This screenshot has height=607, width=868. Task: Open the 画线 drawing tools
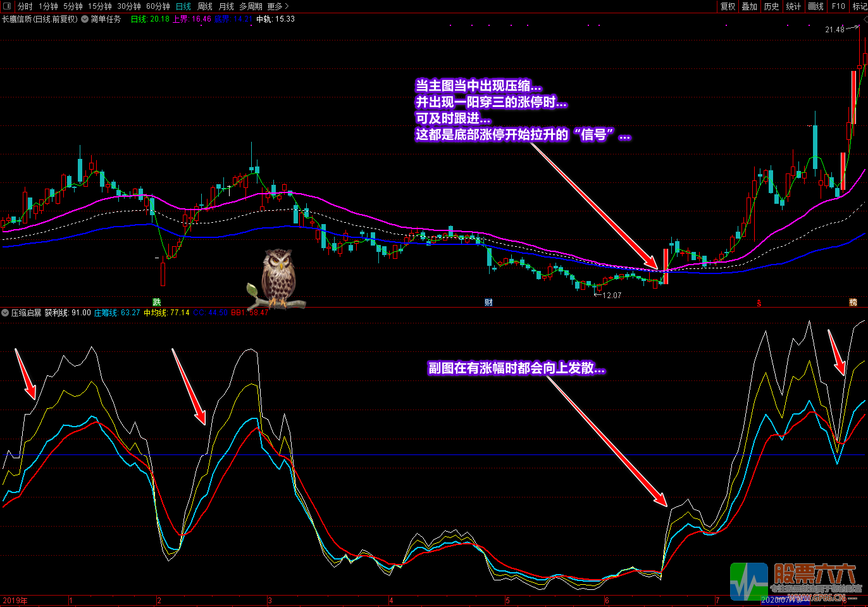pyautogui.click(x=816, y=6)
